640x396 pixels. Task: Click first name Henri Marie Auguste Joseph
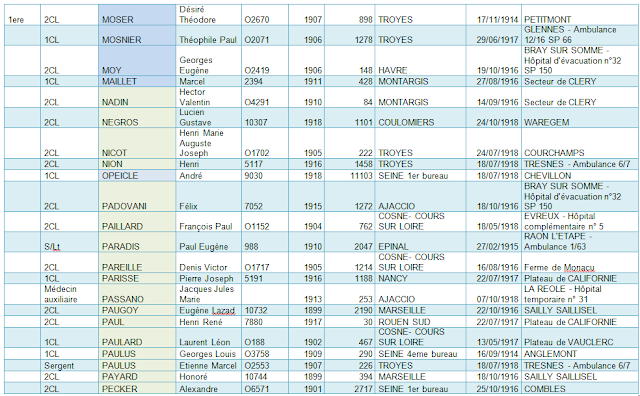201,143
